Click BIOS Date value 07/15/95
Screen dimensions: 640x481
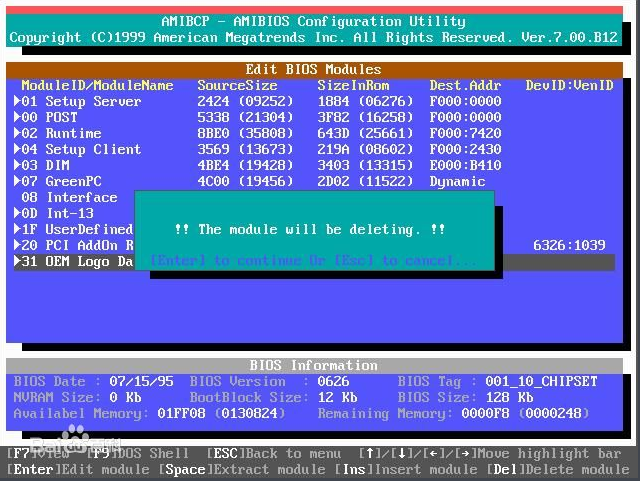(x=141, y=381)
